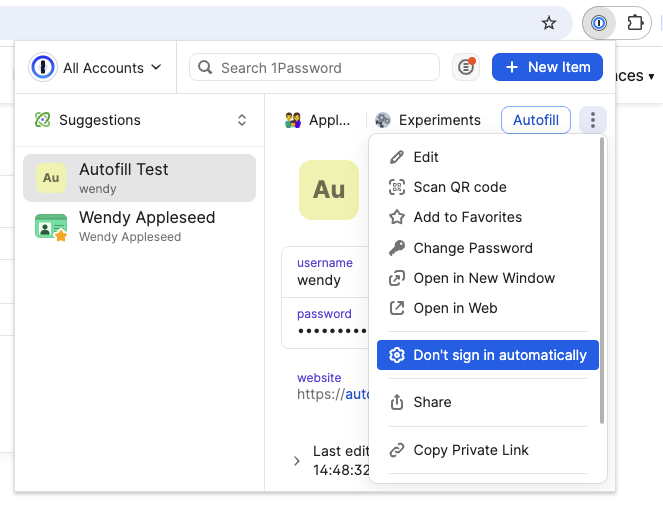Expand the All Accounts dropdown
The width and height of the screenshot is (663, 512).
click(98, 68)
